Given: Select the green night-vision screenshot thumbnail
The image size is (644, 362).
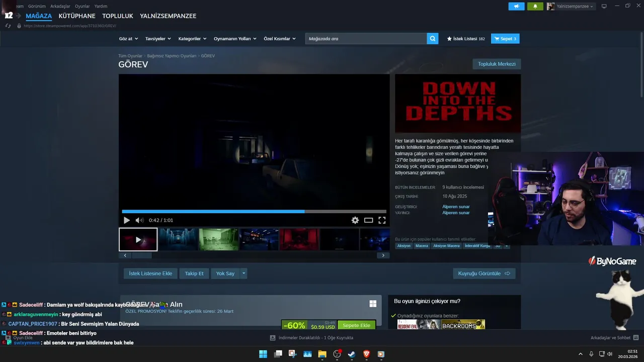Looking at the screenshot, I should tap(219, 239).
